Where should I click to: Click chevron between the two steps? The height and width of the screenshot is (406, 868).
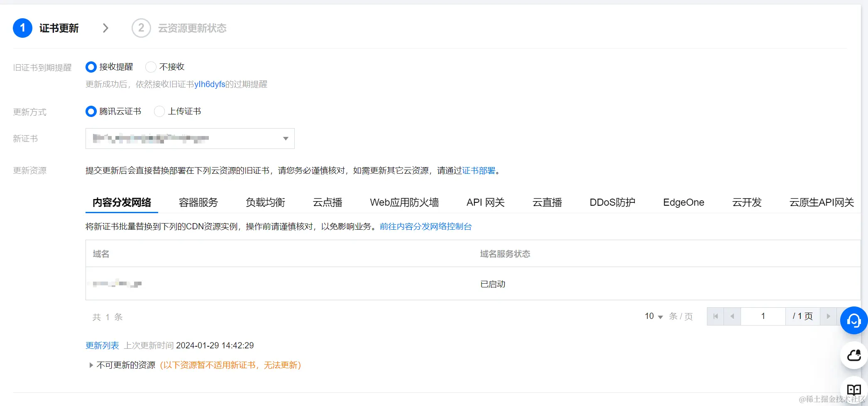tap(105, 28)
